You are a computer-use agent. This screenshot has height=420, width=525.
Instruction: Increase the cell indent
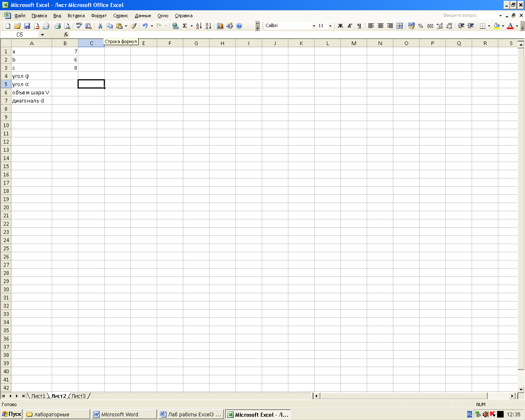point(470,26)
